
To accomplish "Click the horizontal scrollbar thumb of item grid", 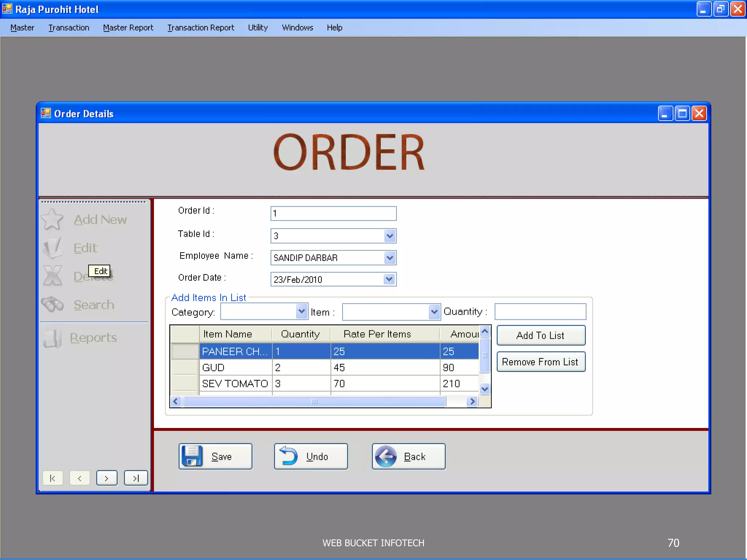I will click(314, 401).
